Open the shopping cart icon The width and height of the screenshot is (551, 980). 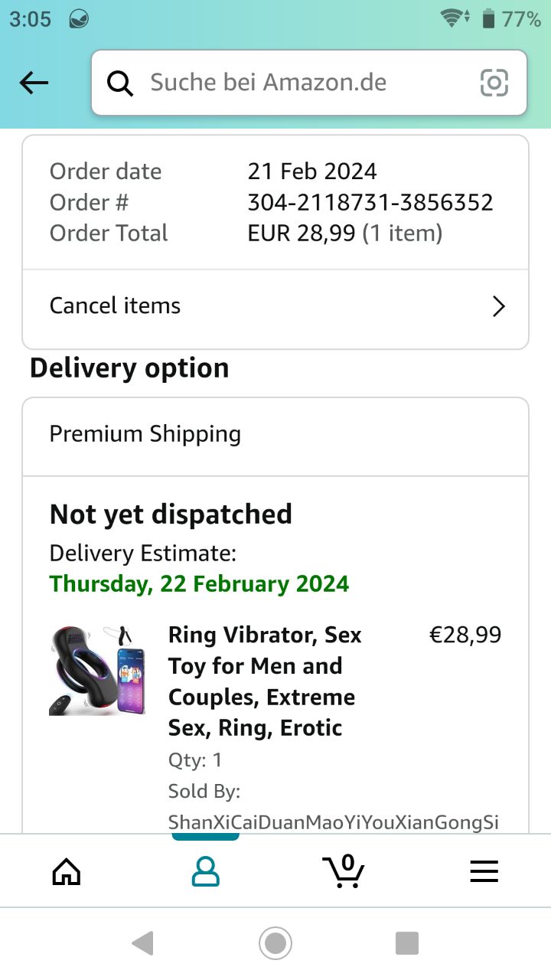344,871
